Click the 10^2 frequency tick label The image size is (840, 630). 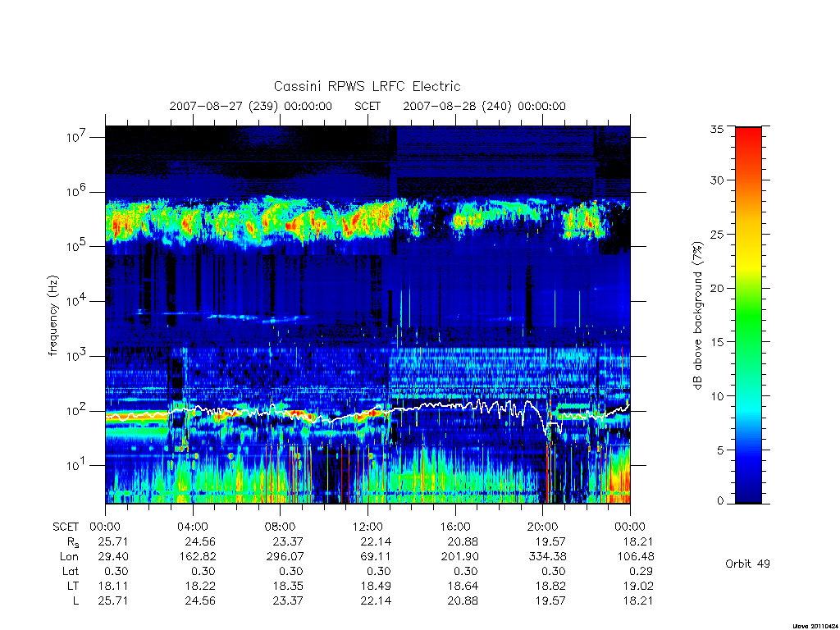[x=77, y=411]
